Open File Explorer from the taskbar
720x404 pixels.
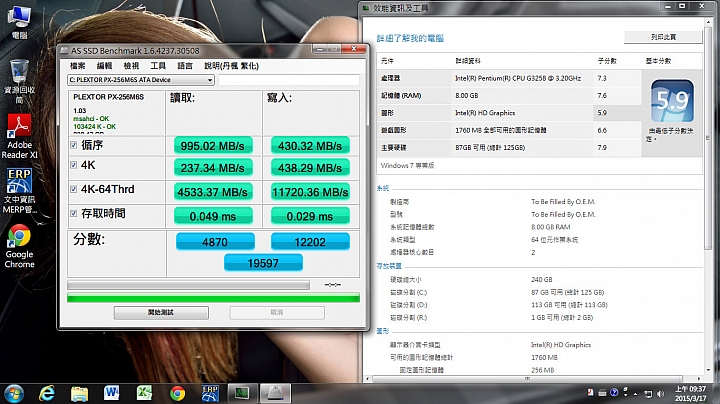pyautogui.click(x=79, y=393)
